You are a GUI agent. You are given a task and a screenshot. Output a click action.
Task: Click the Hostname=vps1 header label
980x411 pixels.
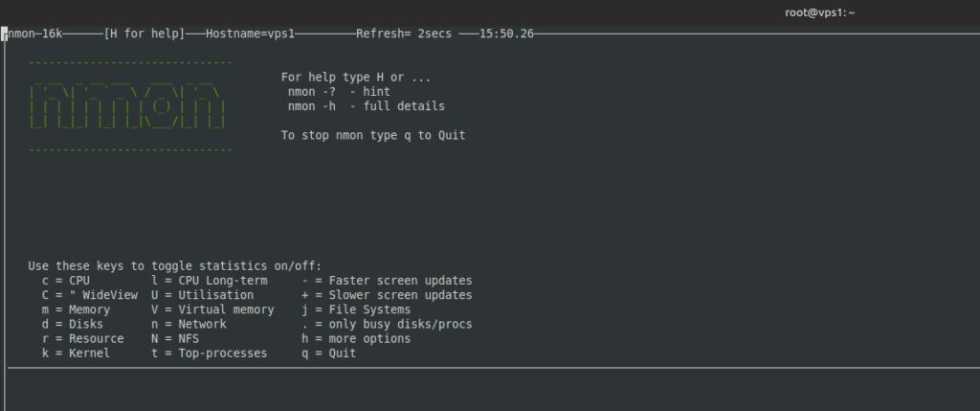point(251,34)
